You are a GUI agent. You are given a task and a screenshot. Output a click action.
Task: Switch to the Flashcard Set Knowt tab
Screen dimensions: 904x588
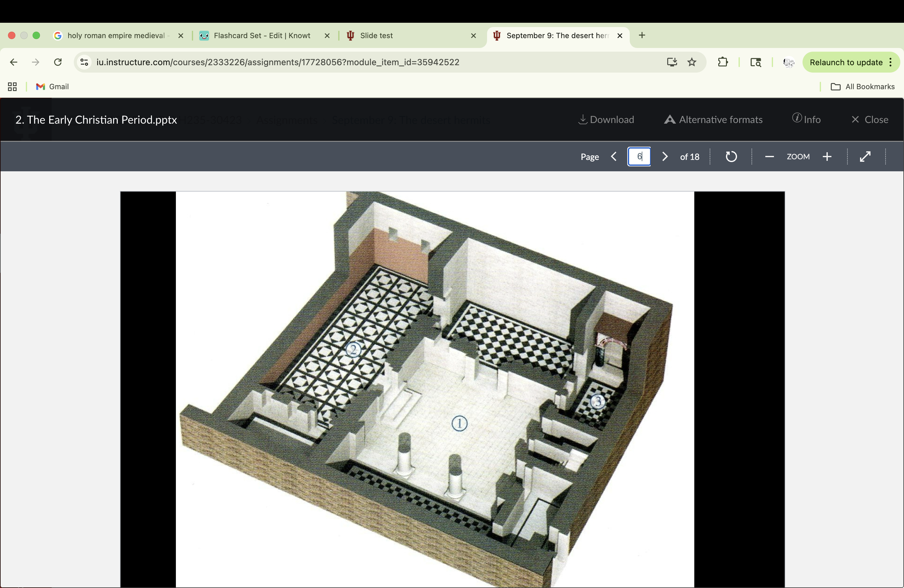point(262,35)
